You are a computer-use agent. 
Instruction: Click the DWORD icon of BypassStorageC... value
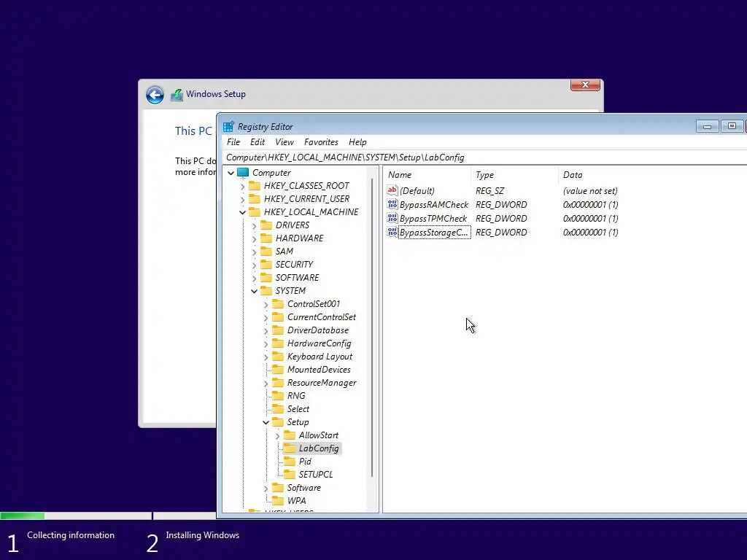(392, 232)
